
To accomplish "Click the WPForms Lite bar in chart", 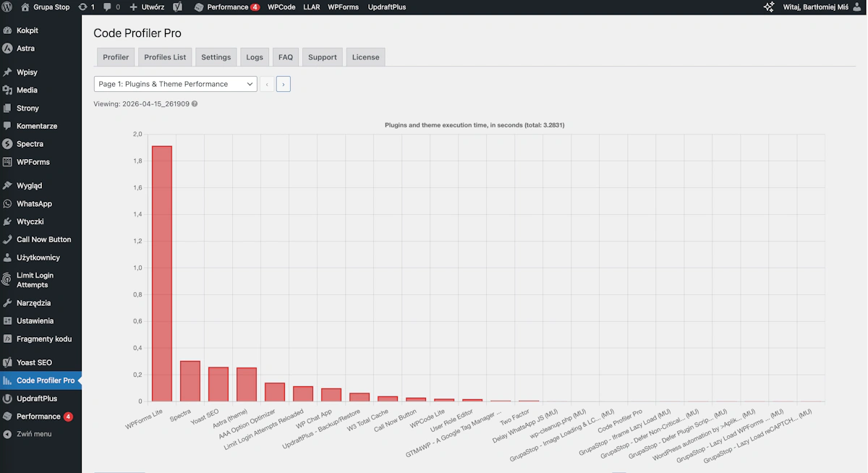I will (x=162, y=273).
